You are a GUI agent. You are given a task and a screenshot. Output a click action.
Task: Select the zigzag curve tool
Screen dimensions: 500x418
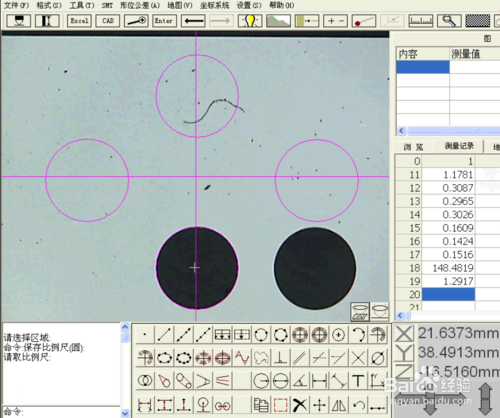(x=242, y=358)
